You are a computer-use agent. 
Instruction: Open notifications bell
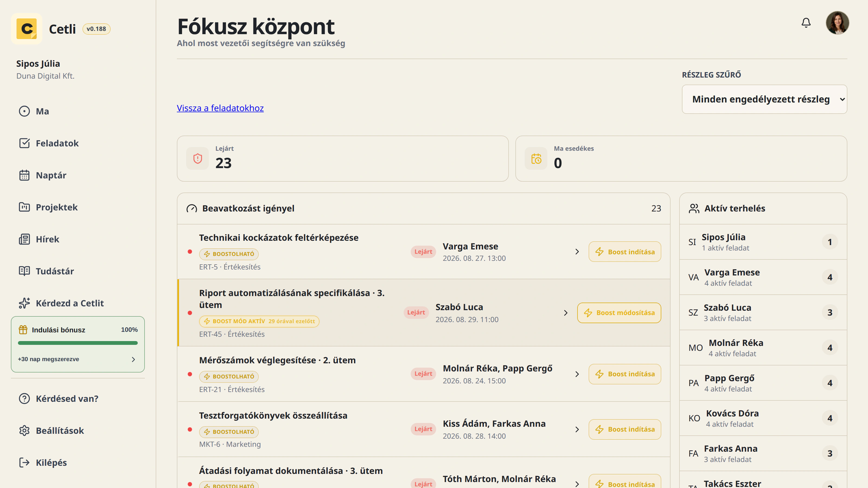[806, 23]
